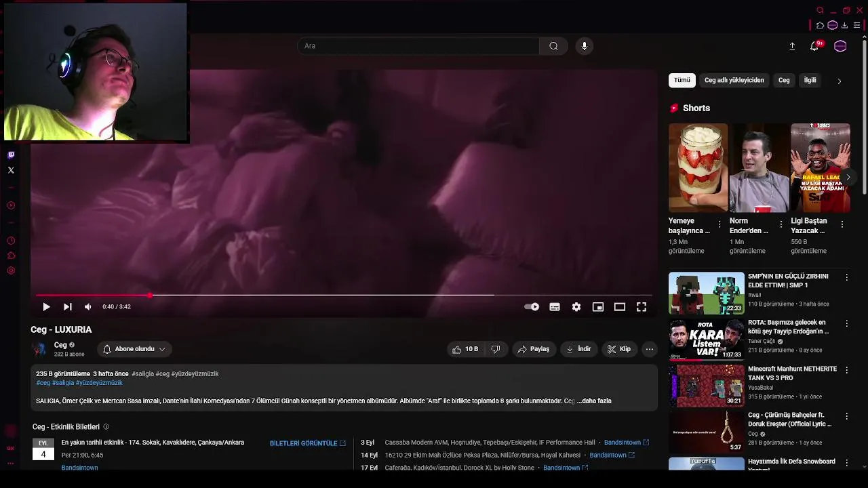Open the #saligia hashtag link
This screenshot has width=868, height=488.
(x=63, y=383)
